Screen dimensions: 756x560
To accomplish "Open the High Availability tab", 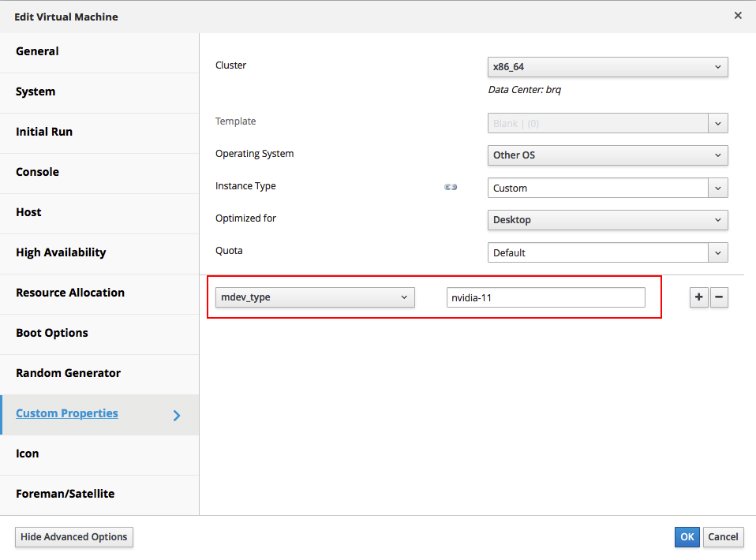I will [99, 252].
